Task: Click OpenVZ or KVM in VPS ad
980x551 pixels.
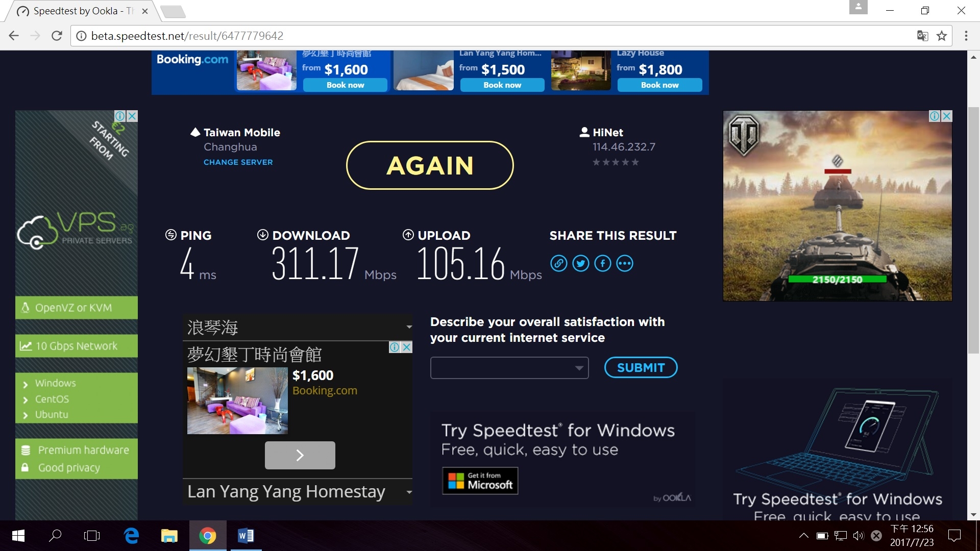Action: 77,308
